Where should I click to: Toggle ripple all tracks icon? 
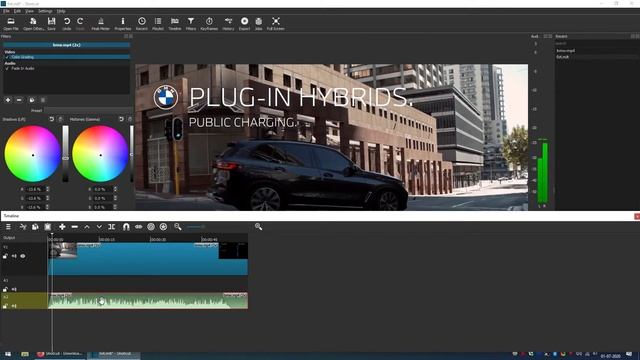pos(163,227)
